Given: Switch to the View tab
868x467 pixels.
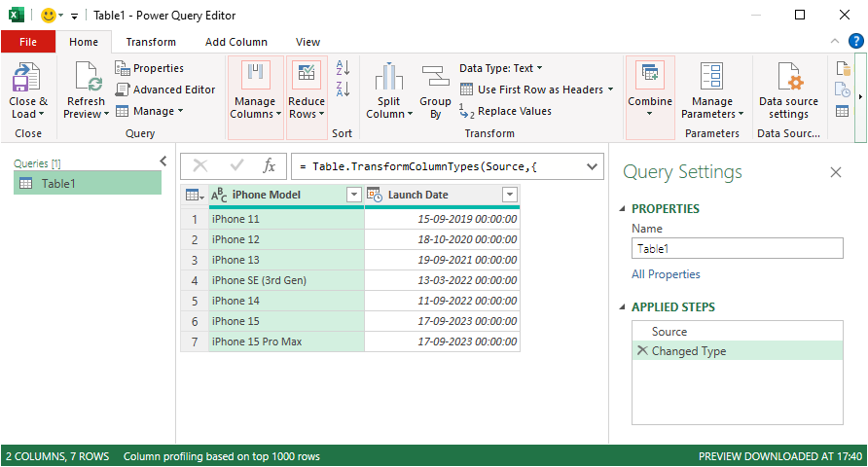Looking at the screenshot, I should pyautogui.click(x=307, y=42).
